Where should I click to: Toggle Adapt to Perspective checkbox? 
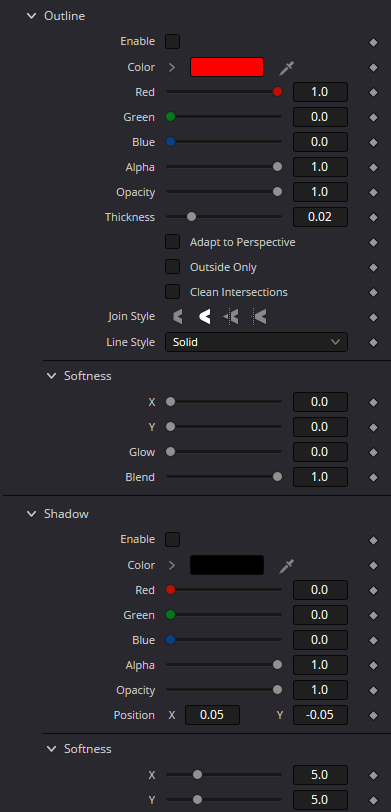tap(172, 242)
